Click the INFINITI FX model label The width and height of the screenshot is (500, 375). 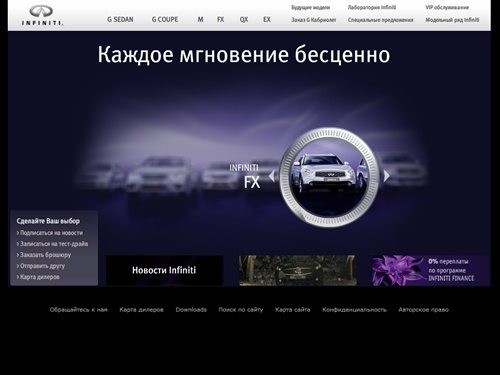pyautogui.click(x=244, y=177)
